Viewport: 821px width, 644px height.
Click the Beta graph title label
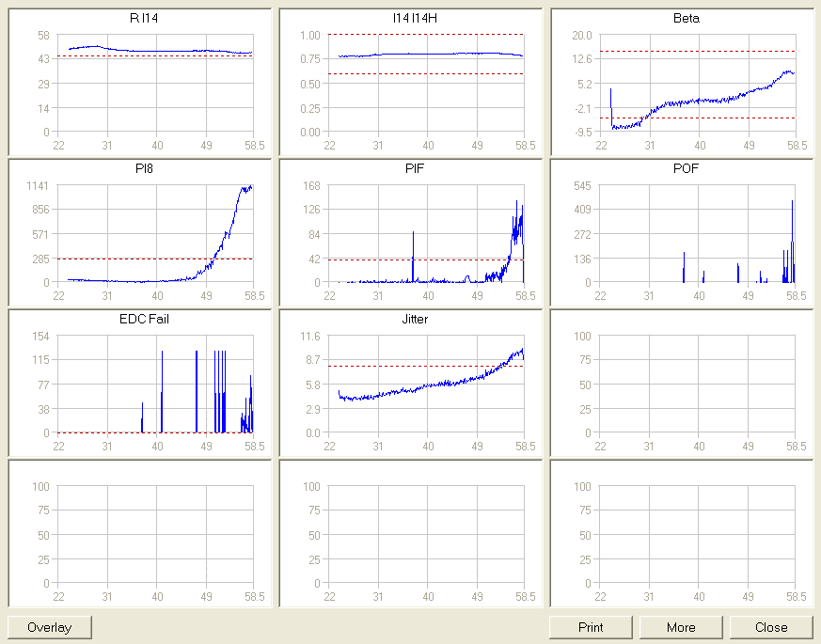pyautogui.click(x=687, y=18)
